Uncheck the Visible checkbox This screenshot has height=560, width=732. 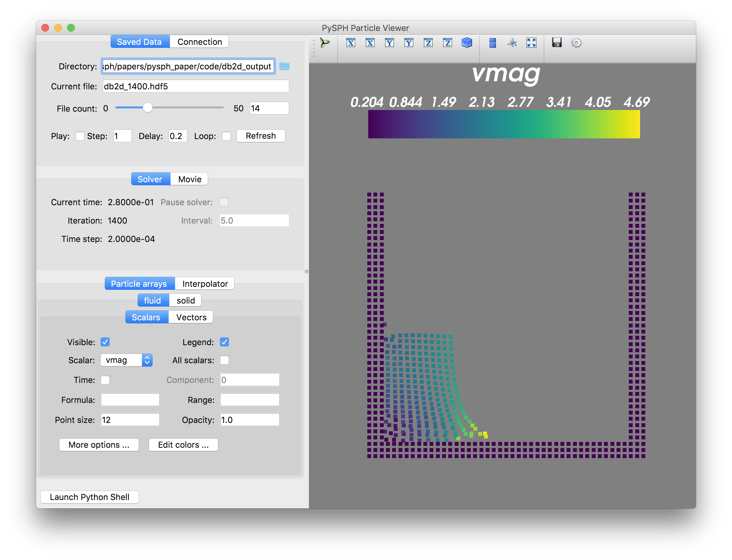coord(105,342)
